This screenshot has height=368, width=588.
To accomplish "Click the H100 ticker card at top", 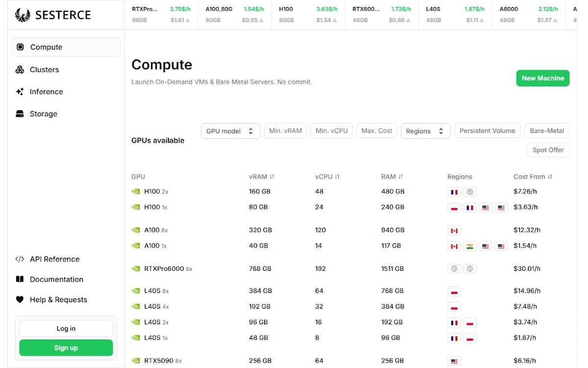I will coord(308,15).
